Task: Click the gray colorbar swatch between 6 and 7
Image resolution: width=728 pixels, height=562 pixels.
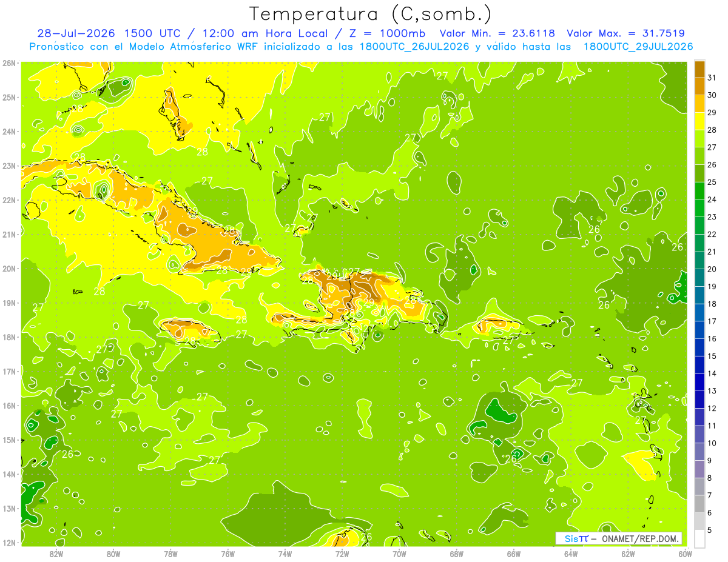Action: (x=699, y=504)
